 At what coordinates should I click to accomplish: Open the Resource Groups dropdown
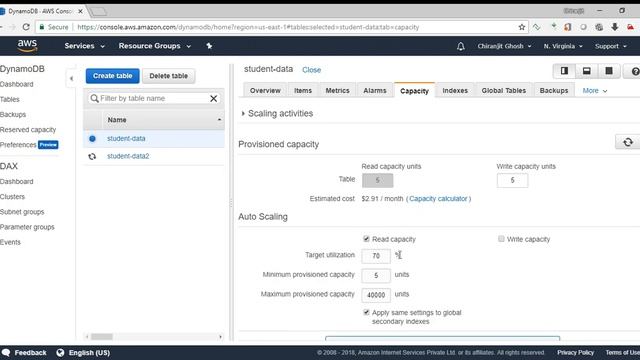(x=155, y=46)
